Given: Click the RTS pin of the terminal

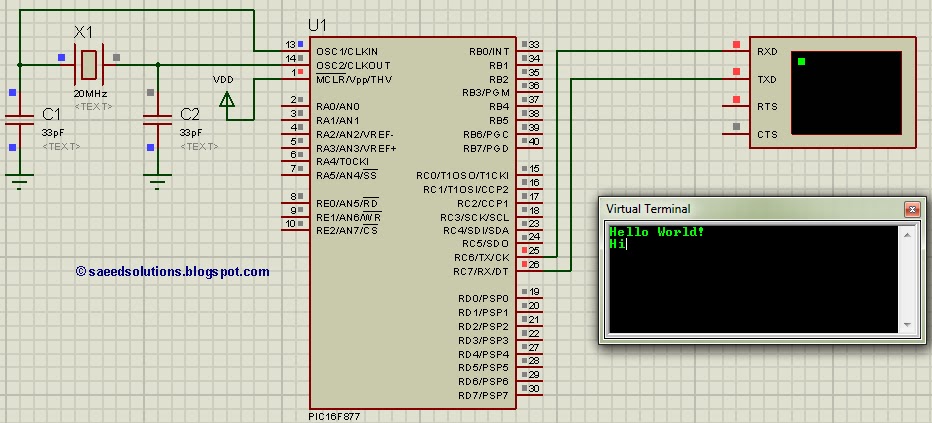Looking at the screenshot, I should (767, 107).
